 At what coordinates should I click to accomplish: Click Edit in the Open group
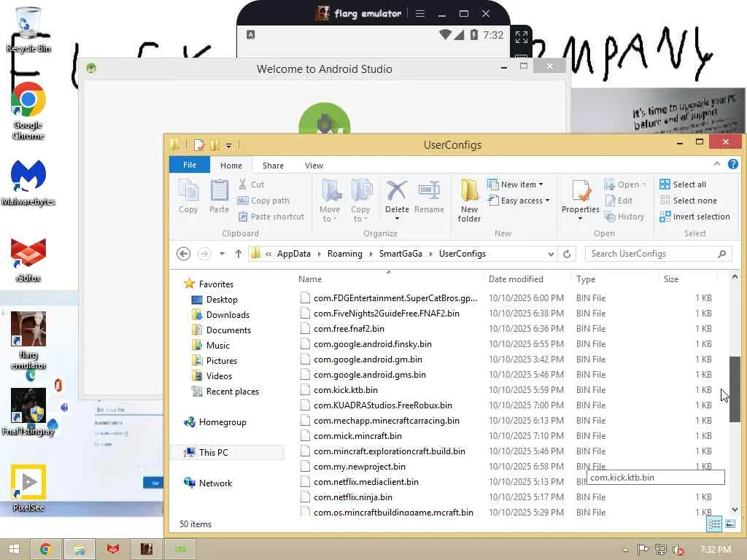tap(619, 201)
